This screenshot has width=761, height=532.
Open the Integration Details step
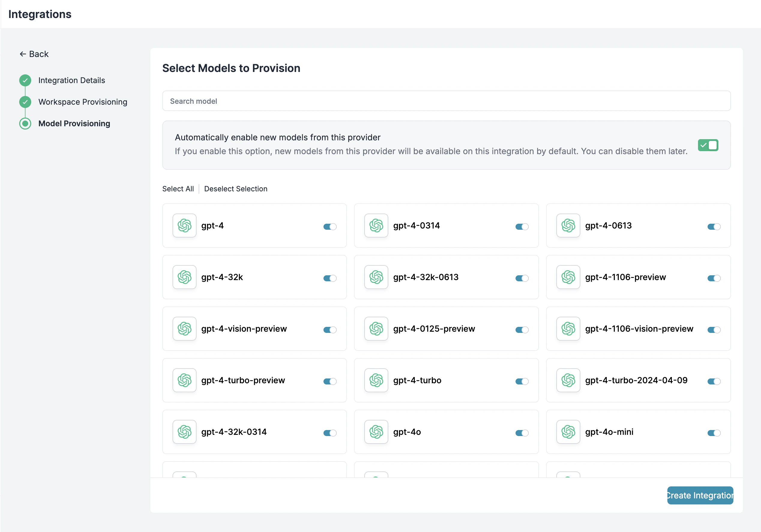[x=71, y=80]
